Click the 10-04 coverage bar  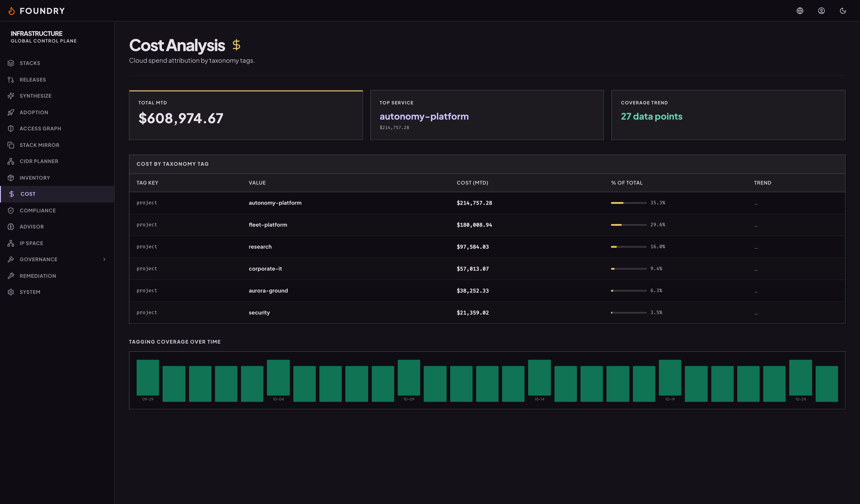tap(278, 377)
